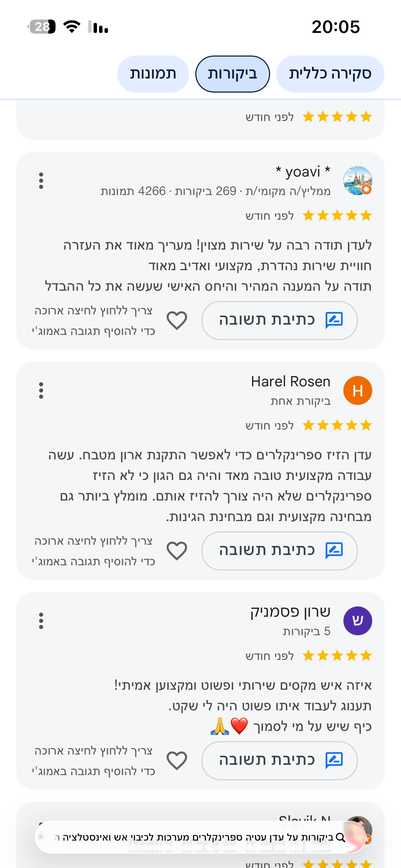Image resolution: width=401 pixels, height=868 pixels.
Task: Tap the magnifier icon in the search bar
Action: click(x=340, y=837)
